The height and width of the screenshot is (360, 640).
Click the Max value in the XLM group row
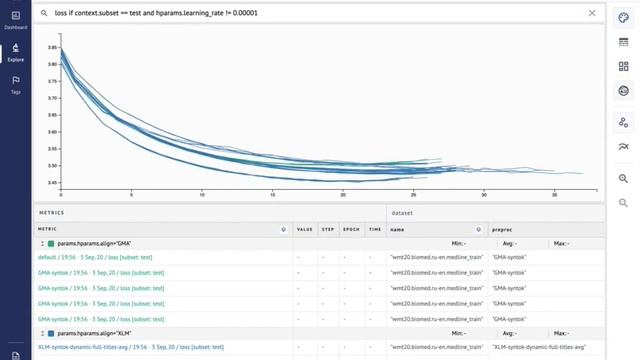562,333
